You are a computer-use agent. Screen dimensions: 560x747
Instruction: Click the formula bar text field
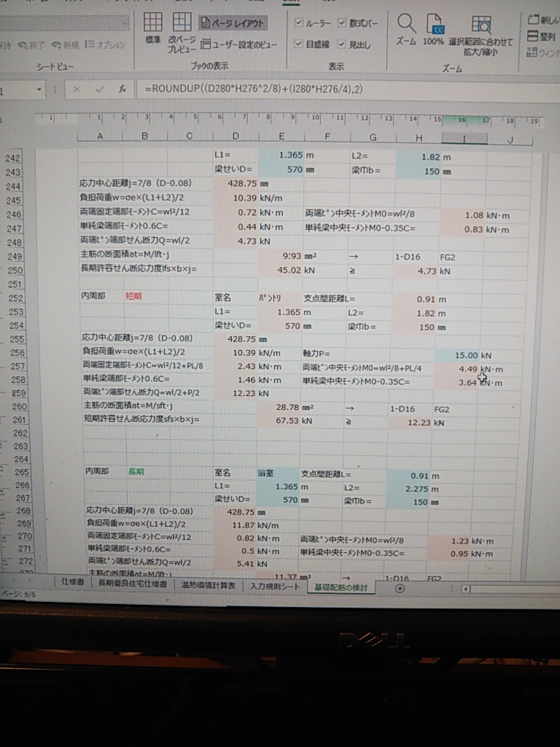pyautogui.click(x=328, y=89)
